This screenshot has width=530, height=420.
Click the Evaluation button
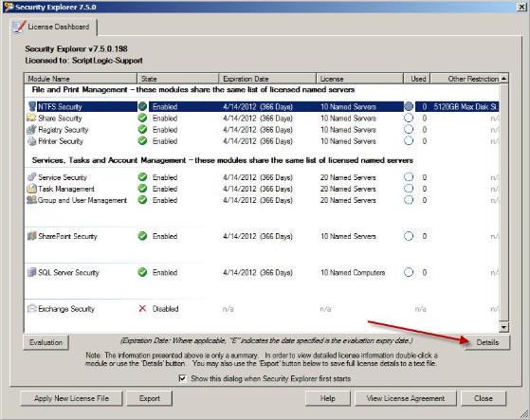(46, 342)
